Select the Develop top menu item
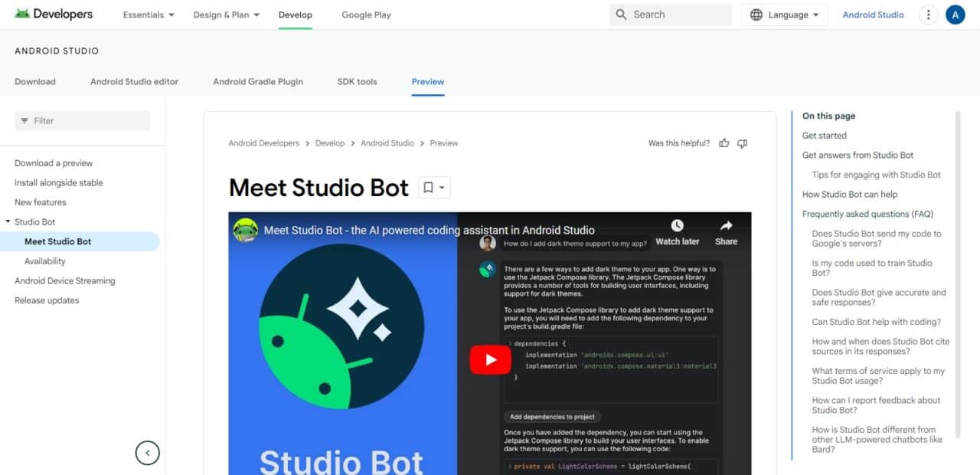This screenshot has width=980, height=475. tap(296, 15)
